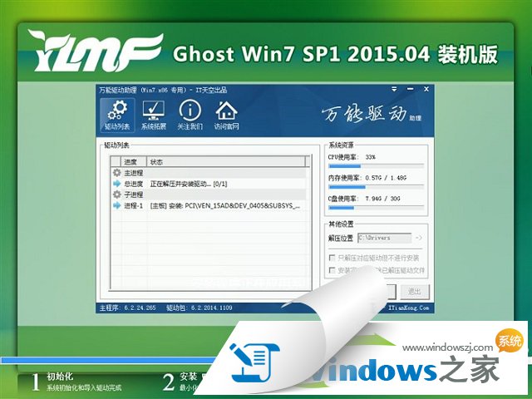Select the PCI\VEN_15AD&DEV_0405 install row
Screen dimensions: 532x399
[209, 205]
